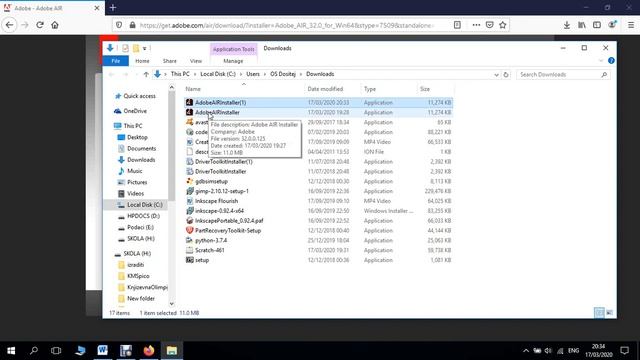The width and height of the screenshot is (640, 360).
Task: Reload the Adobe page in Firefox
Action: (40, 25)
